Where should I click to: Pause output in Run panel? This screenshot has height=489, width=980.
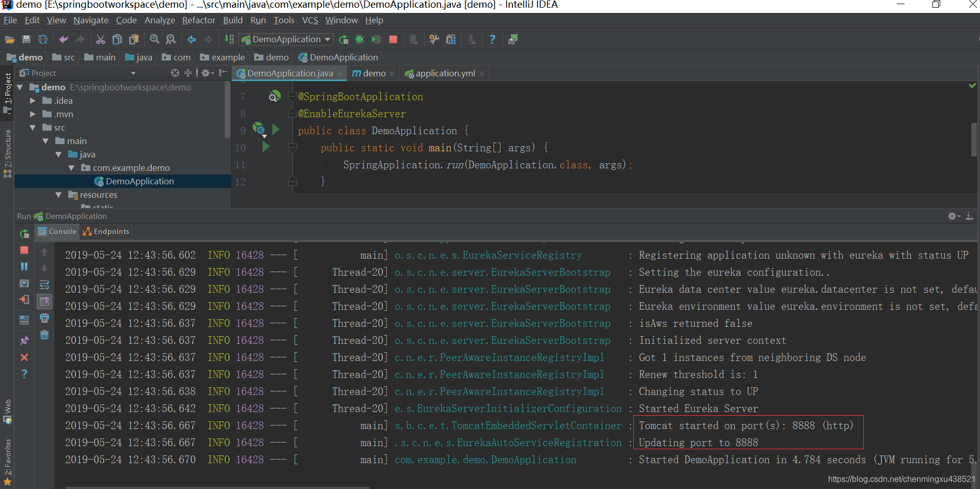point(24,266)
